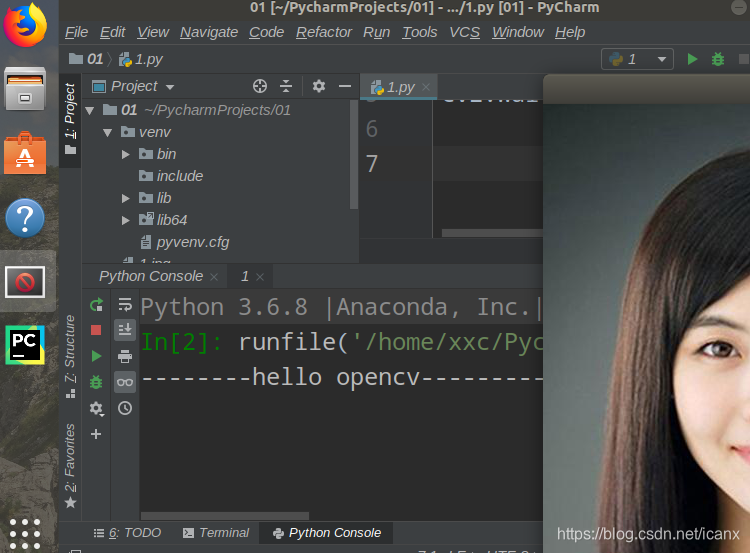Open the VCS menu
This screenshot has width=750, height=553.
click(464, 32)
